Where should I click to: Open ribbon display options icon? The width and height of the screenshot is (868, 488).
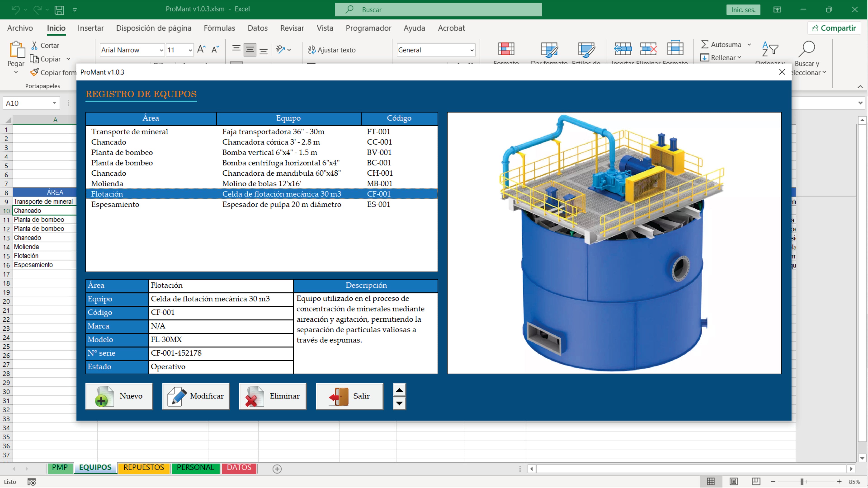(x=777, y=9)
